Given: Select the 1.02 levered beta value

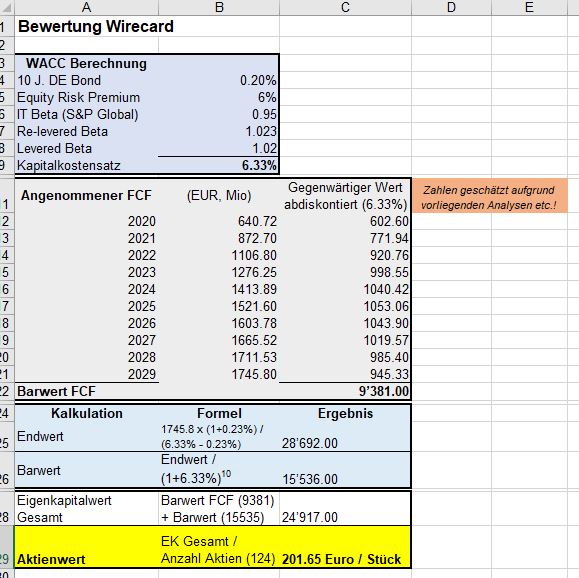Looking at the screenshot, I should point(219,148).
